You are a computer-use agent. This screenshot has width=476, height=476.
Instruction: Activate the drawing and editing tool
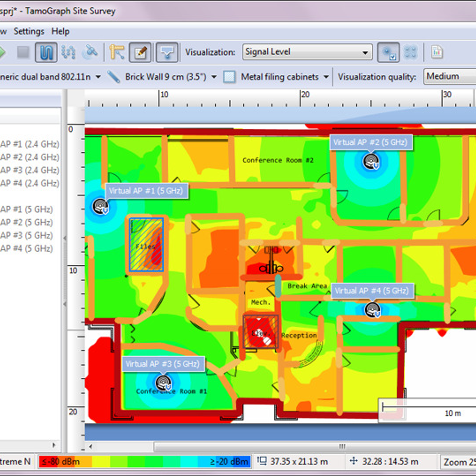[140, 52]
